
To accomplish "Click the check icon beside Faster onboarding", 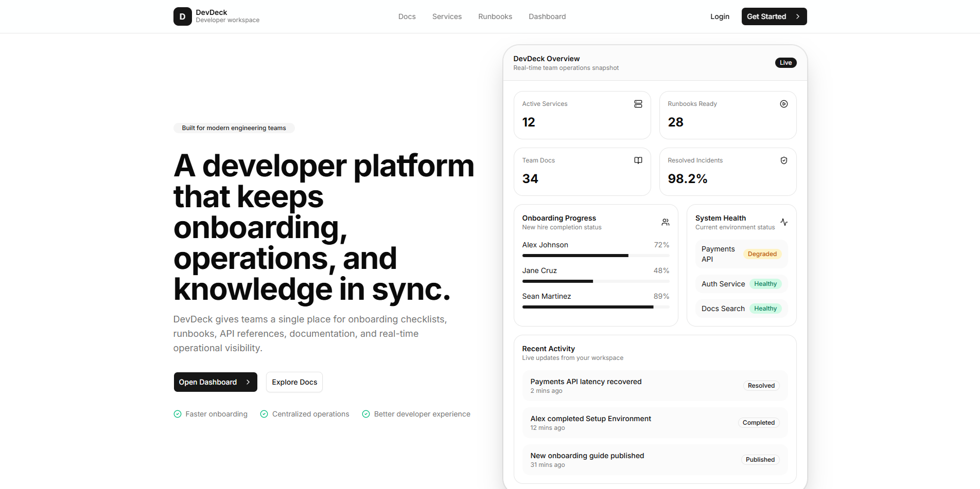I will tap(178, 414).
